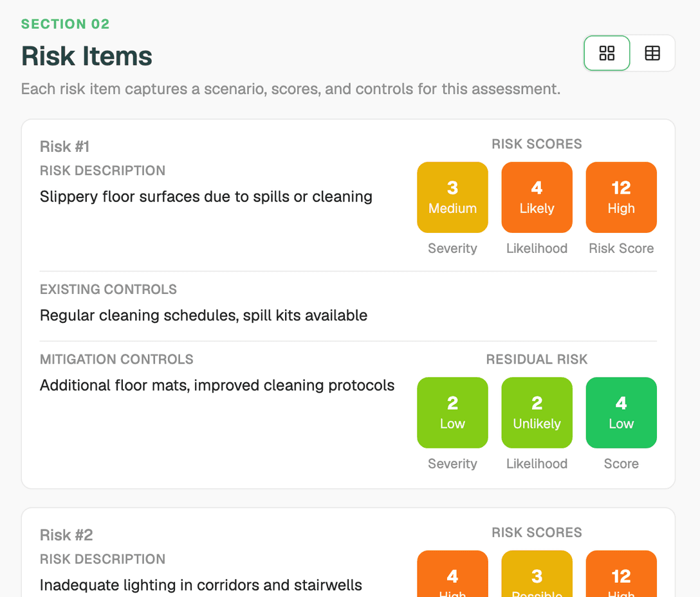Select the Risk #2 card title

pos(66,535)
